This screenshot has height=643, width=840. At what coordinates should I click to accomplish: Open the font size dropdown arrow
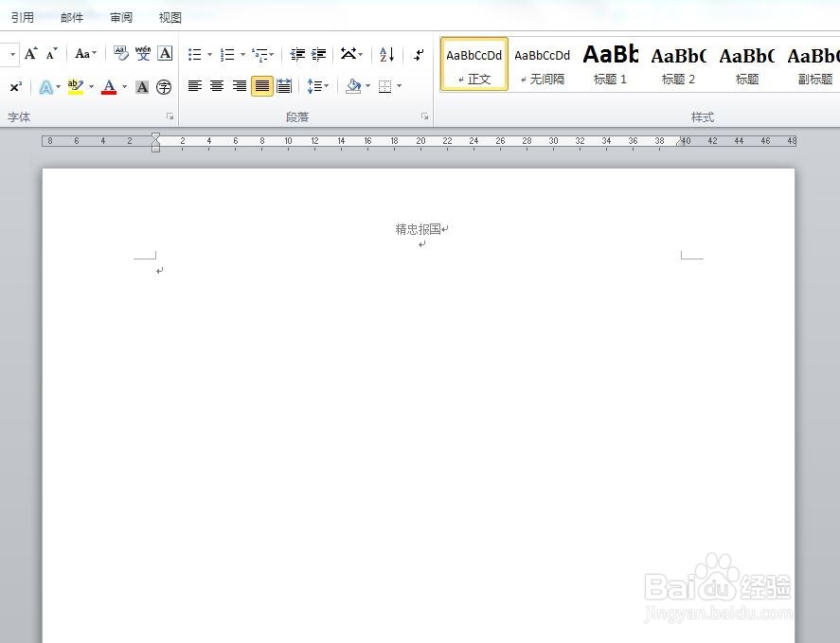12,54
